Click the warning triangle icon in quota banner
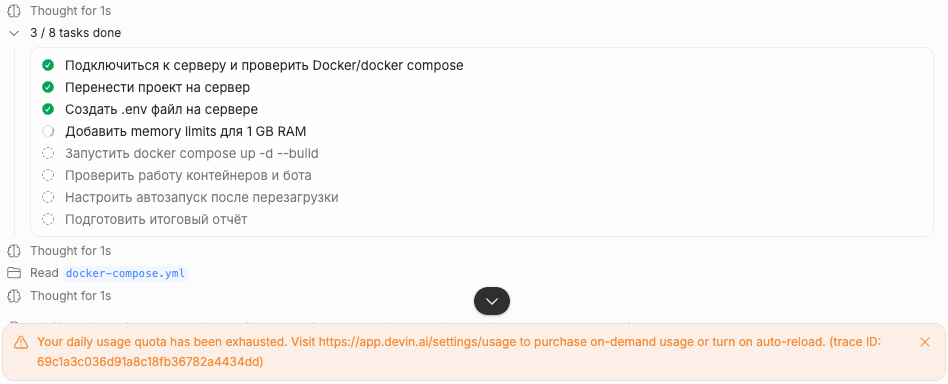 click(x=21, y=342)
